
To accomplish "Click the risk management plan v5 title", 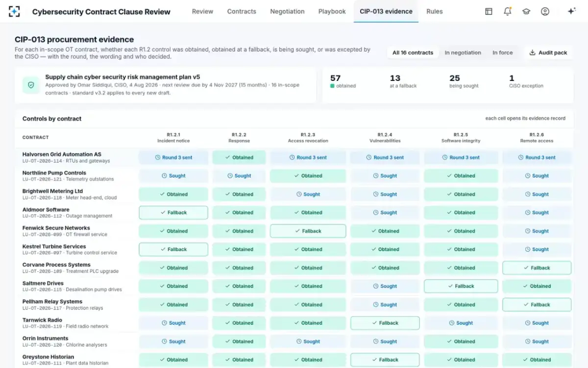I will pos(122,77).
